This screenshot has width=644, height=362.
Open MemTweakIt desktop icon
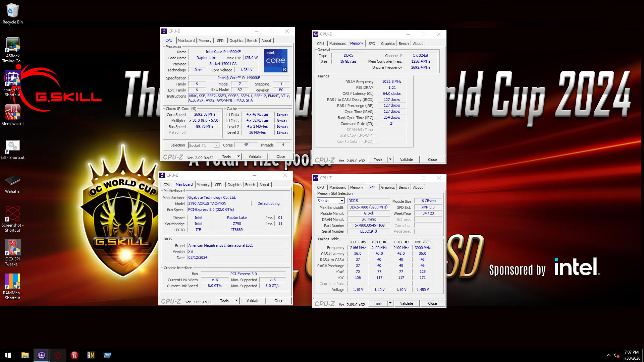tap(12, 115)
